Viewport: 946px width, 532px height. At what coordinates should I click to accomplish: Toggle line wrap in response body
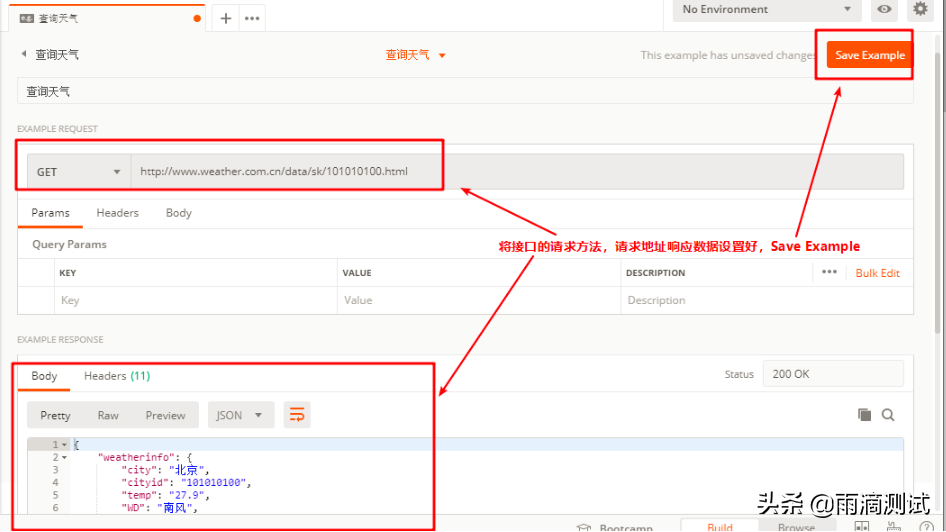click(x=297, y=415)
